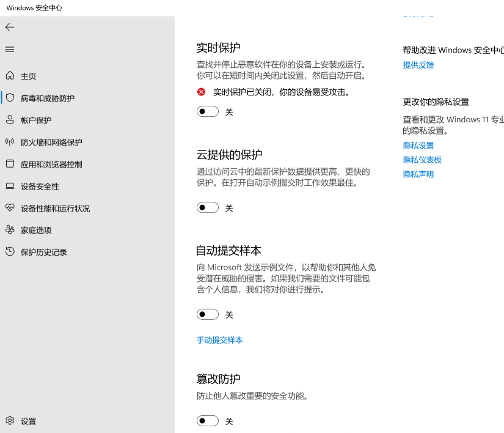Click the 防火墙和网络保护 signal icon
The image size is (504, 433).
pos(10,142)
